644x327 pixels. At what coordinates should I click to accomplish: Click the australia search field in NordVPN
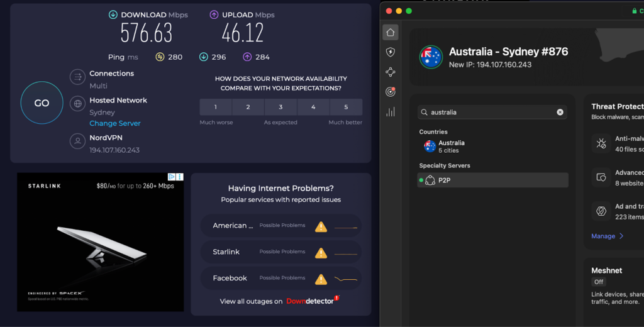492,112
